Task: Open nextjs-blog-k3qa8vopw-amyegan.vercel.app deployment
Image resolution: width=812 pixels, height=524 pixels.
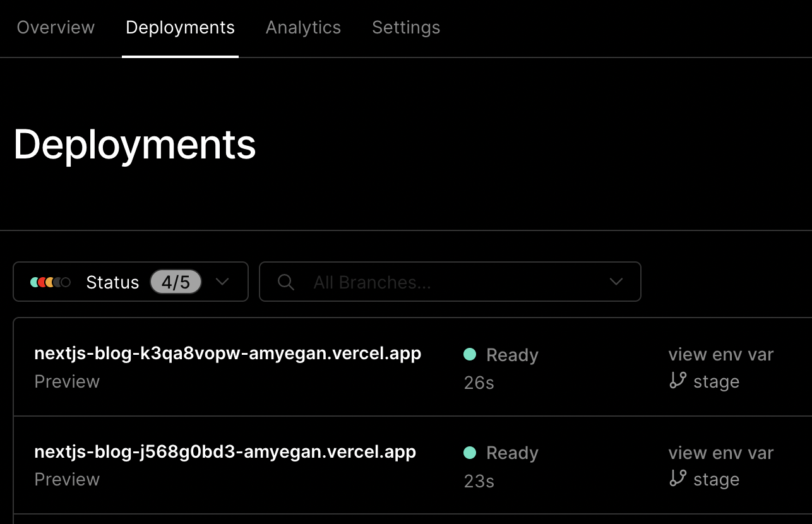Action: click(x=227, y=354)
